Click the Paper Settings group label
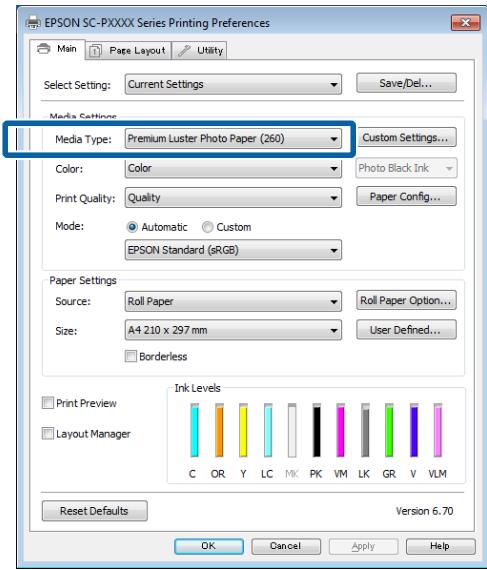Screen dimensions: 487x570 point(83,281)
